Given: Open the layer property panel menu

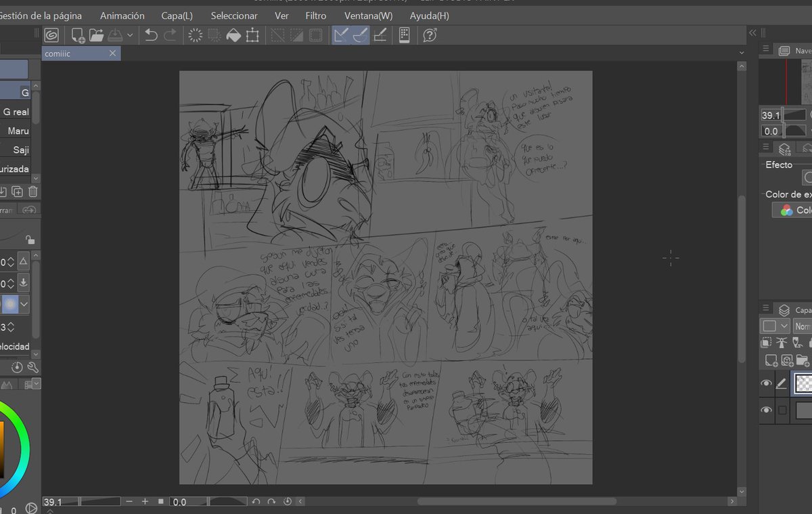Looking at the screenshot, I should pos(765,147).
